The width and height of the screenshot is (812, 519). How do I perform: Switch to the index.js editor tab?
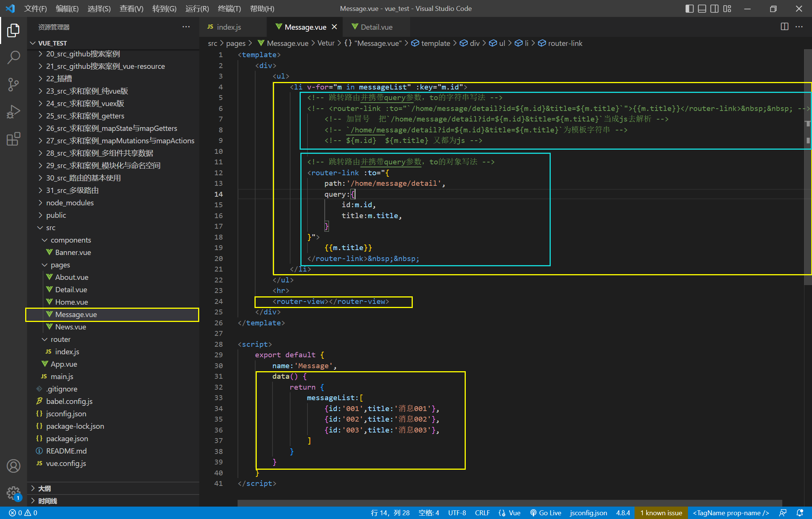[x=233, y=27]
